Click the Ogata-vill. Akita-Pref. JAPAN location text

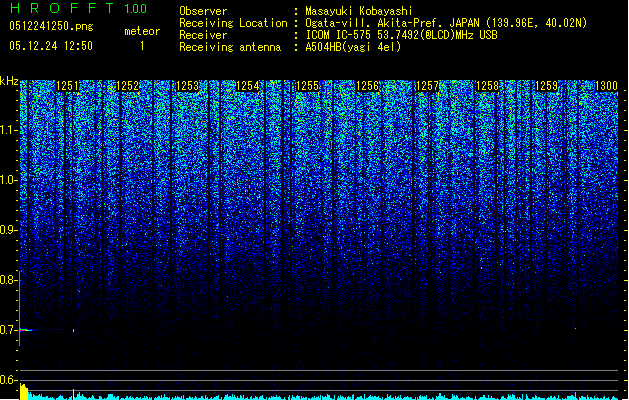[446, 23]
